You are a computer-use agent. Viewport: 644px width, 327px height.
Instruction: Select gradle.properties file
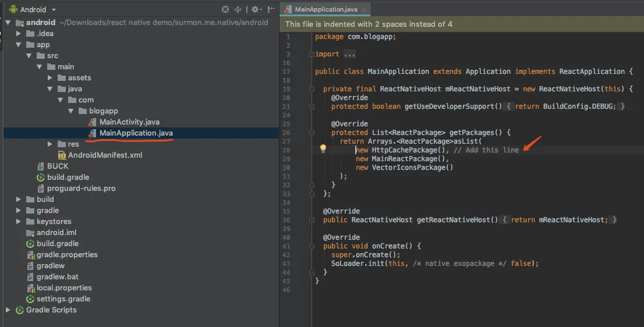pyautogui.click(x=67, y=255)
